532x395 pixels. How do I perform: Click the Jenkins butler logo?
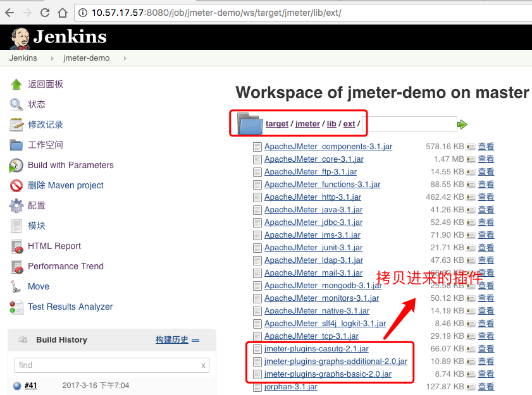click(x=20, y=39)
